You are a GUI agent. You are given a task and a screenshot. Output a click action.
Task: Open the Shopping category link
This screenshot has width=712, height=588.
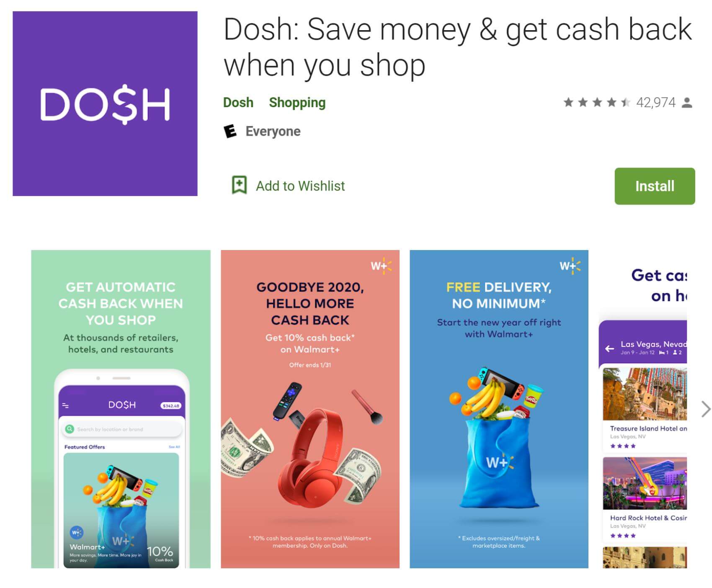coord(297,103)
